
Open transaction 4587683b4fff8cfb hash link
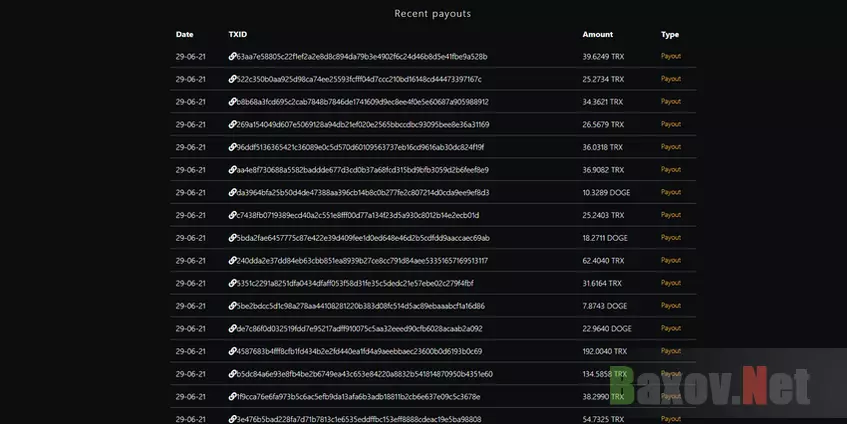[x=359, y=351]
